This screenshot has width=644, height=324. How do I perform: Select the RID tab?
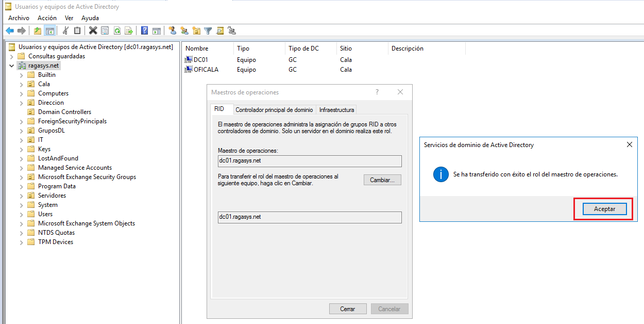pos(220,109)
